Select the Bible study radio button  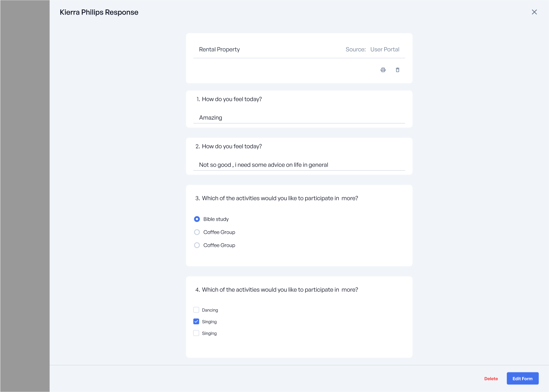pyautogui.click(x=197, y=219)
